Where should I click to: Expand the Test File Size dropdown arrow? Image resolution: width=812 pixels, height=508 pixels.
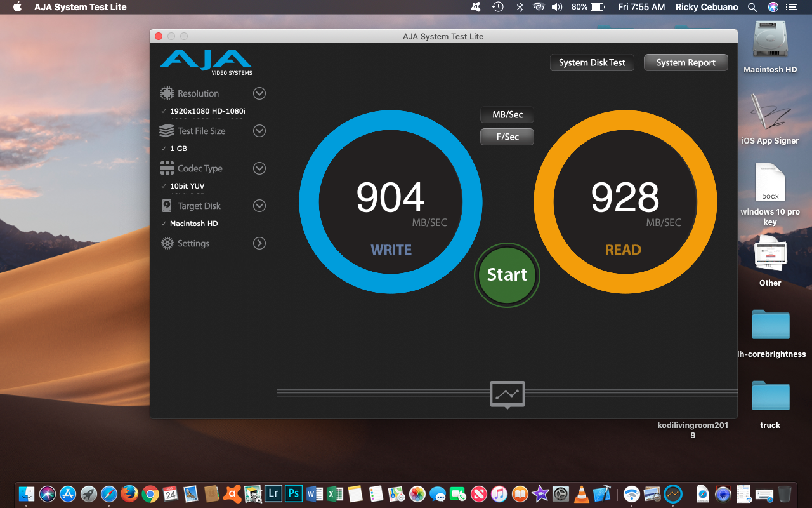point(259,131)
